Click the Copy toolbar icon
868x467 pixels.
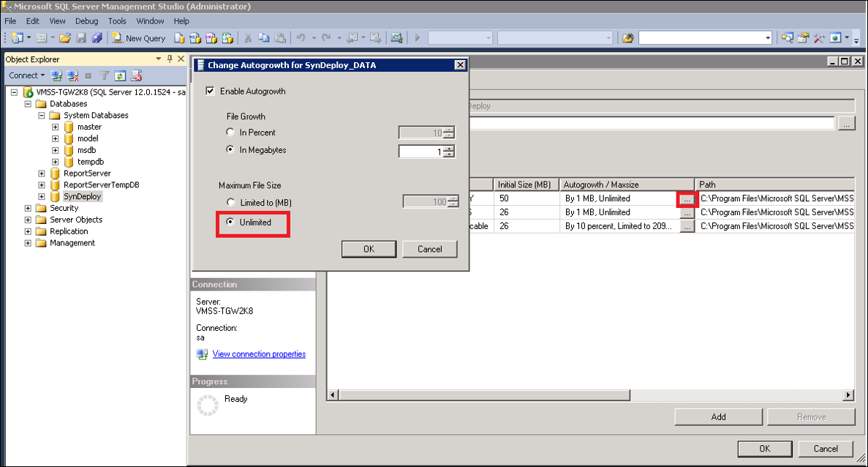tap(264, 37)
